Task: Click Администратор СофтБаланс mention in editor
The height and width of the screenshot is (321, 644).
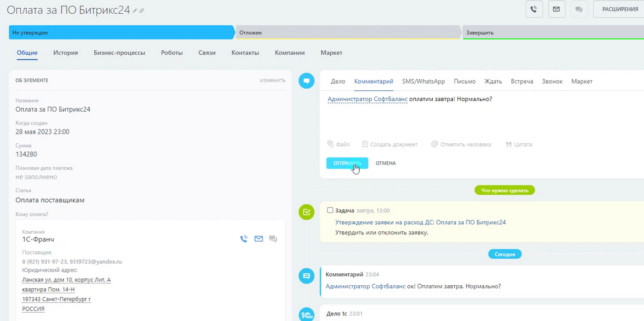Action: pos(367,99)
